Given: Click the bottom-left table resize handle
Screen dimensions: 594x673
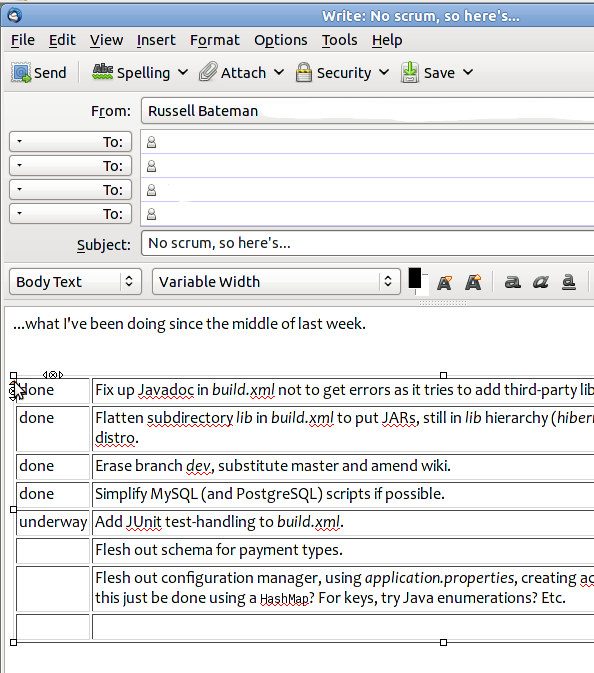Looking at the screenshot, I should pyautogui.click(x=13, y=642).
